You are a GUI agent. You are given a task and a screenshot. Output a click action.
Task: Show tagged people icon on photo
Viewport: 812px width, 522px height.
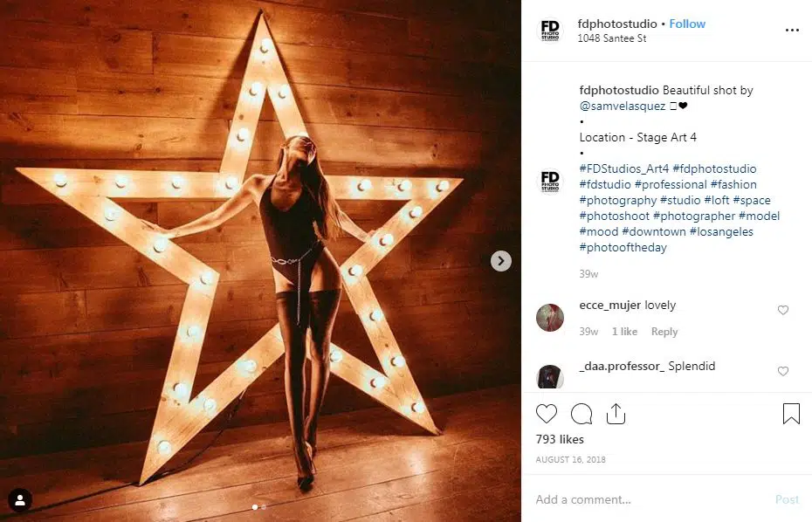click(20, 500)
